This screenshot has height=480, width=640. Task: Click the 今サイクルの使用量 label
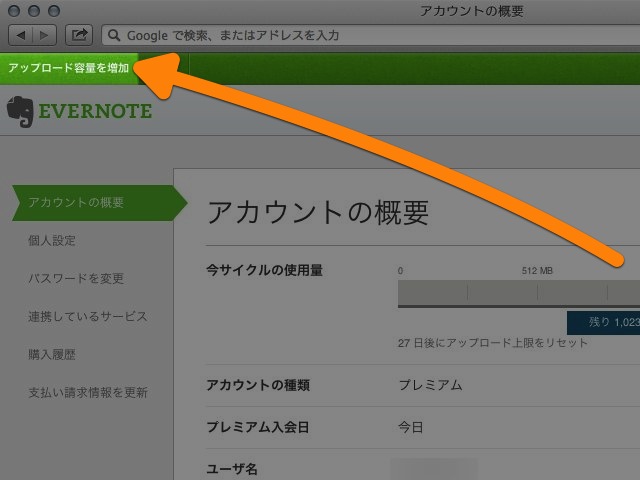click(x=264, y=270)
